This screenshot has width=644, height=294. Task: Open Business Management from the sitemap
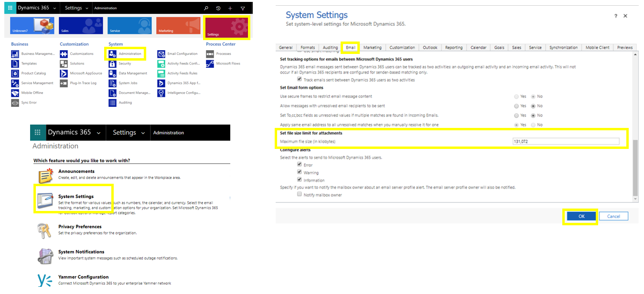[33, 54]
